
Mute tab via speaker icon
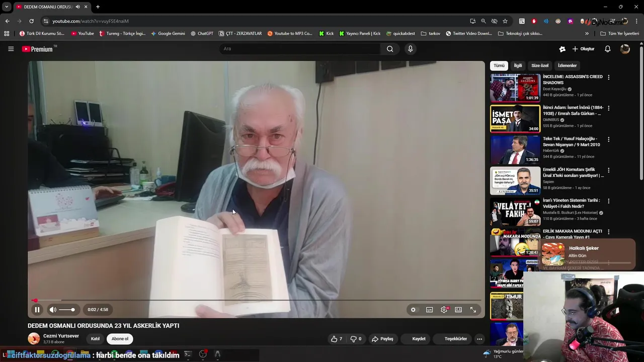[77, 7]
